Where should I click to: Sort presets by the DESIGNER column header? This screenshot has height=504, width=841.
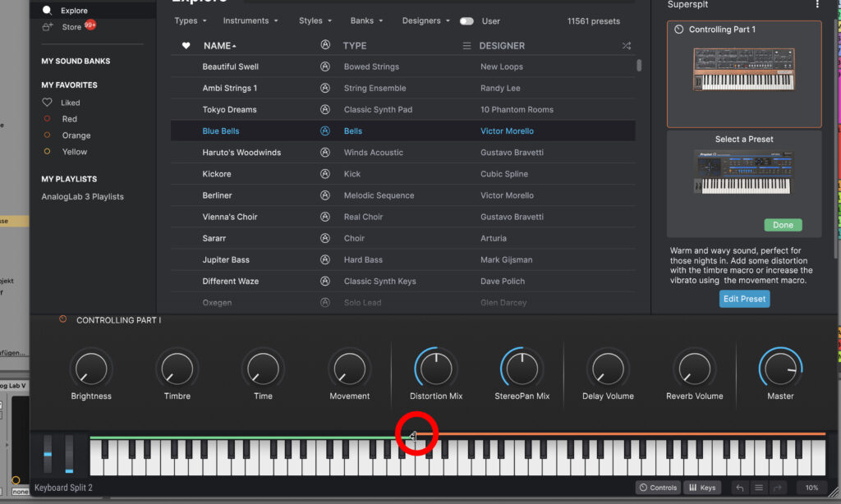(502, 46)
